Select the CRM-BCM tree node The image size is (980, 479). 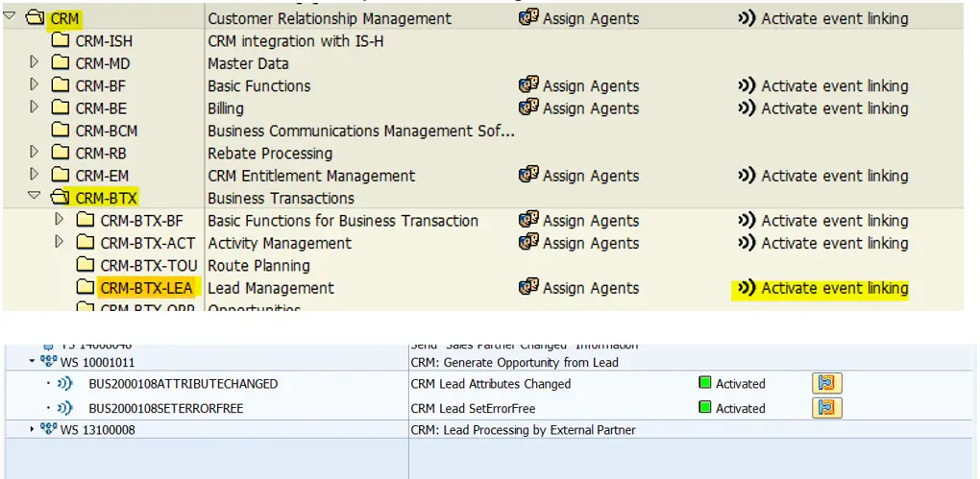click(x=106, y=131)
